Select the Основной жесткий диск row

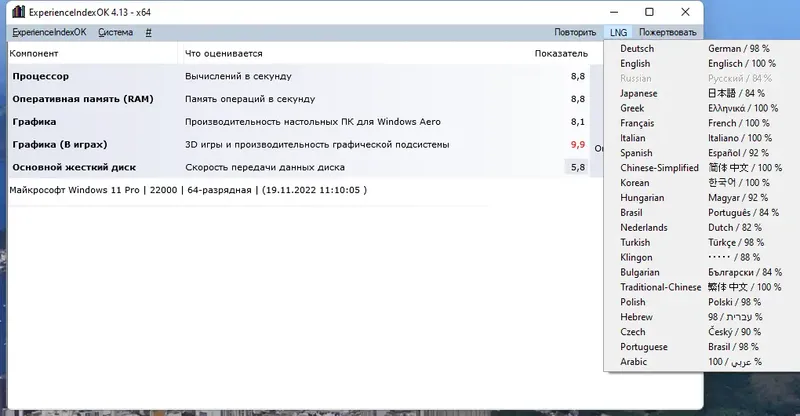pyautogui.click(x=298, y=167)
